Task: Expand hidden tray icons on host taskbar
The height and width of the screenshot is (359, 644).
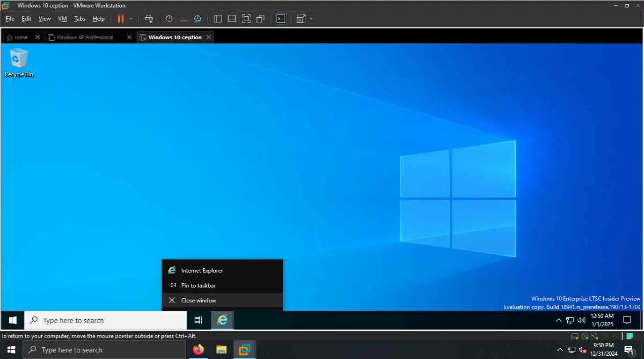Action: [560, 350]
